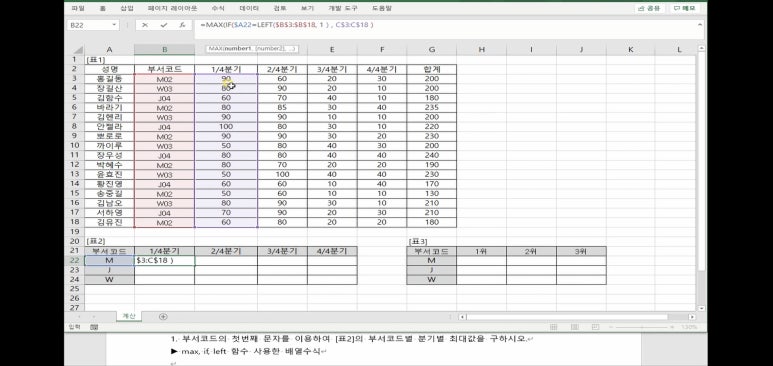Screen dimensions: 773x366
Task: Open the 수식 ribbon tab
Action: [217, 8]
